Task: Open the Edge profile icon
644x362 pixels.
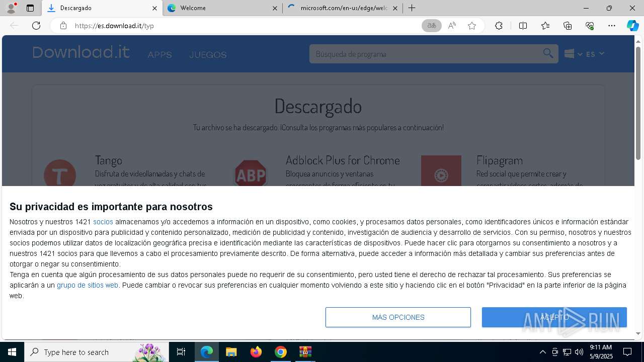Action: [11, 8]
